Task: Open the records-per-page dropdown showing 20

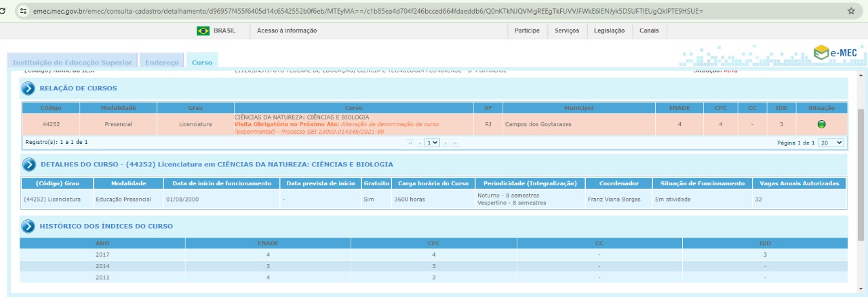Action: click(831, 143)
